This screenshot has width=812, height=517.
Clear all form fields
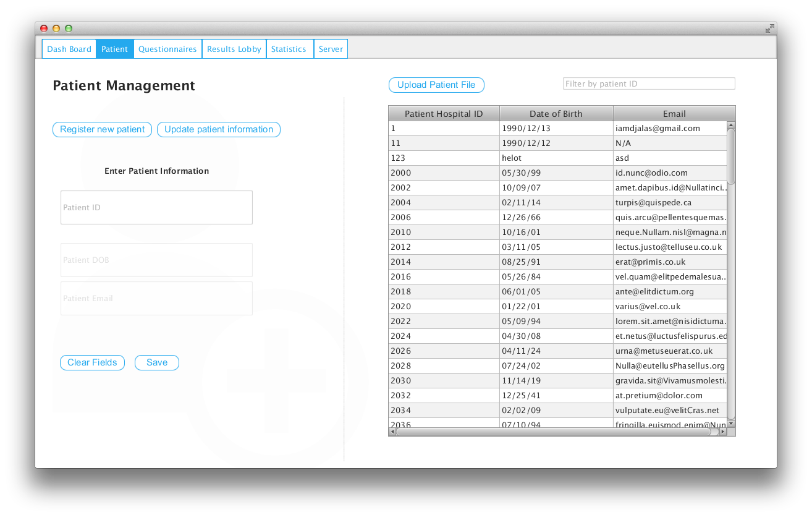point(92,363)
